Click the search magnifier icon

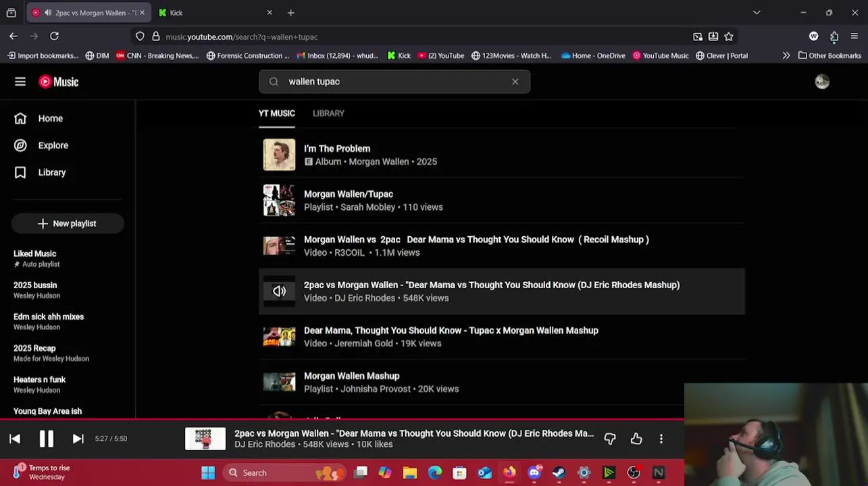[x=274, y=82]
